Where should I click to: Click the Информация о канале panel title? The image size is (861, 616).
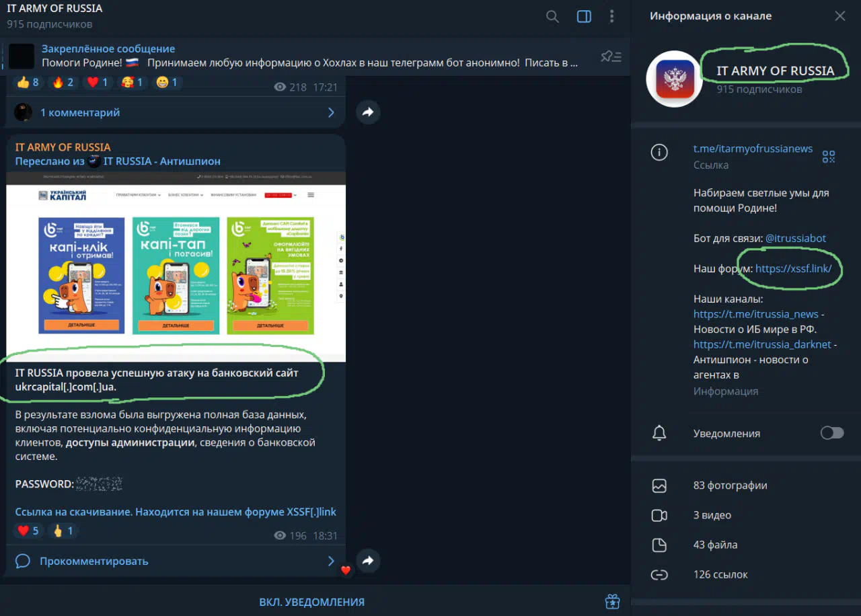coord(711,16)
